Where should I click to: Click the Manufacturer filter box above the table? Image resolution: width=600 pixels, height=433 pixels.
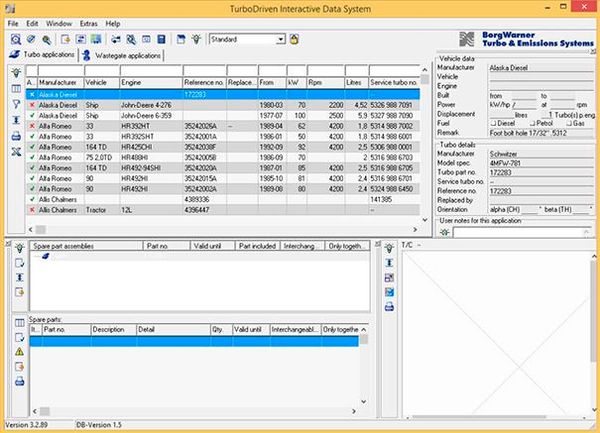click(x=60, y=70)
